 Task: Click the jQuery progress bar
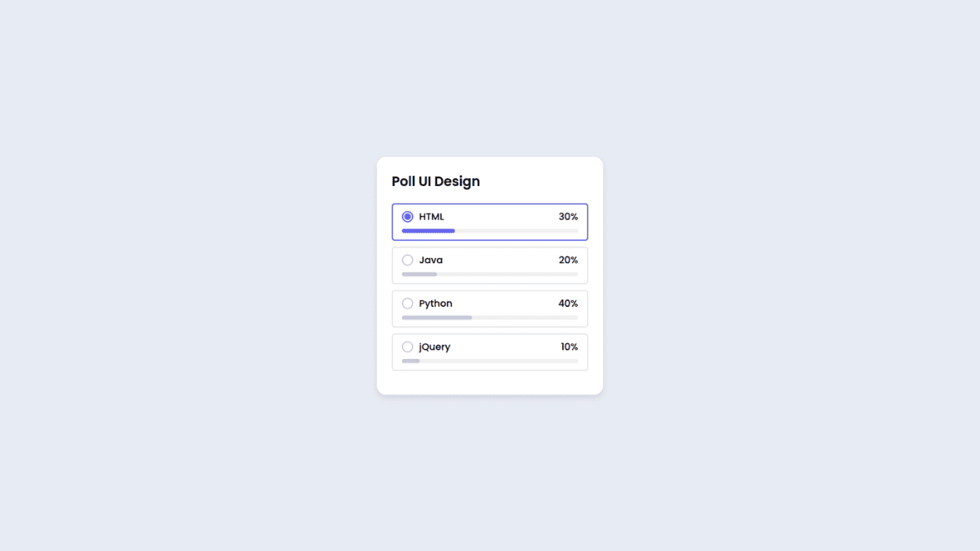pyautogui.click(x=490, y=360)
